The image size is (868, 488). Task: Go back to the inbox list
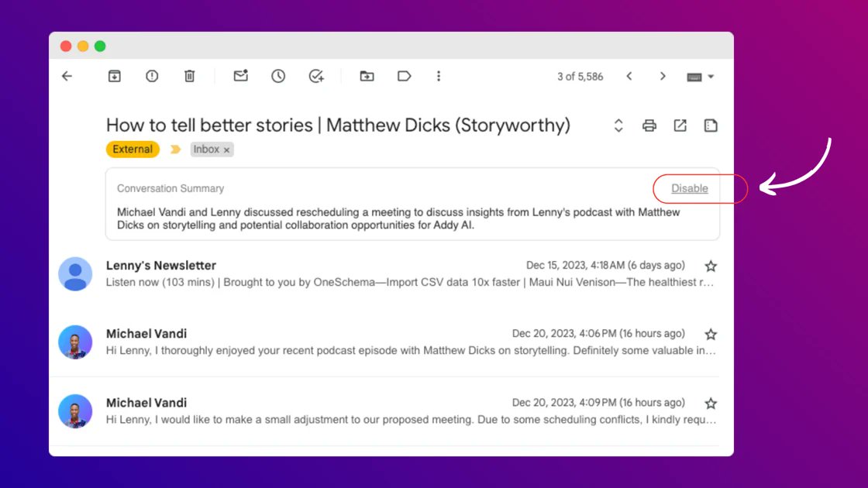[67, 77]
